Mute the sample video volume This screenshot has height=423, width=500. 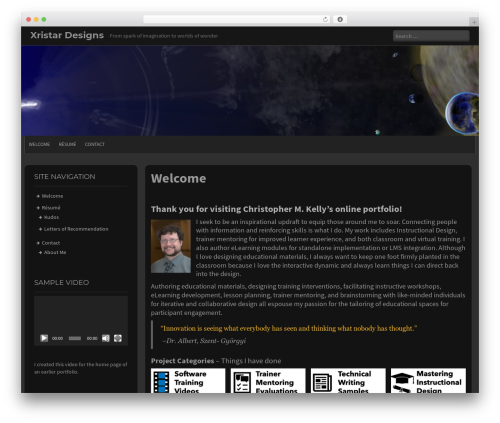coord(106,338)
